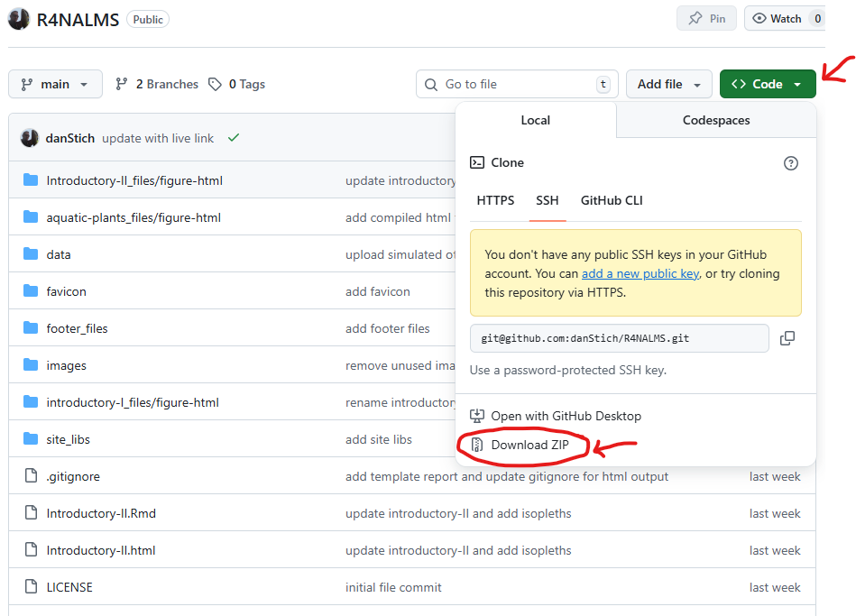Click the tags icon beside 0 Tags
Viewport: 856px width, 616px height.
[x=215, y=84]
